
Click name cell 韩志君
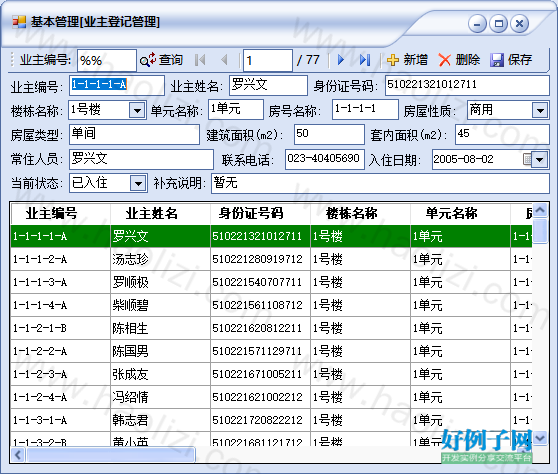(160, 420)
